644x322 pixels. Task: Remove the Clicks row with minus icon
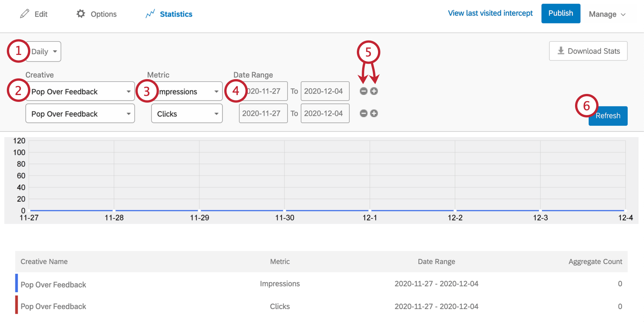pos(364,114)
